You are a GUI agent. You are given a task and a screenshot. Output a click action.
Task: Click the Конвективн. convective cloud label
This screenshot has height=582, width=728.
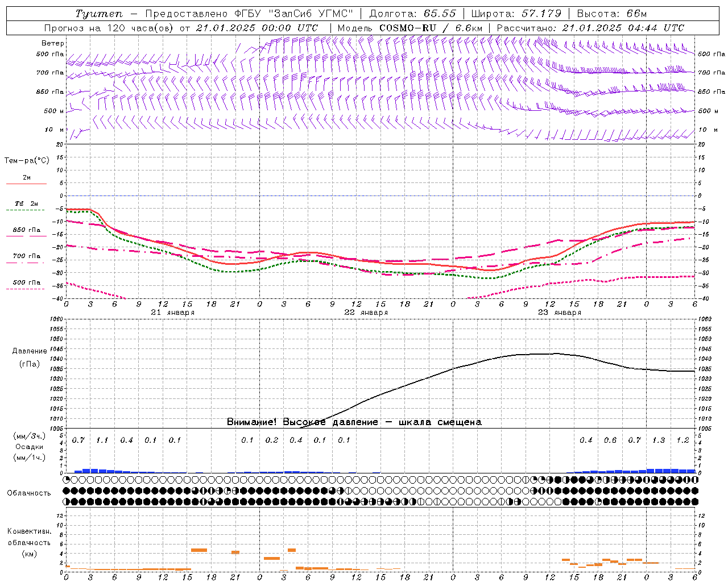pos(29,531)
